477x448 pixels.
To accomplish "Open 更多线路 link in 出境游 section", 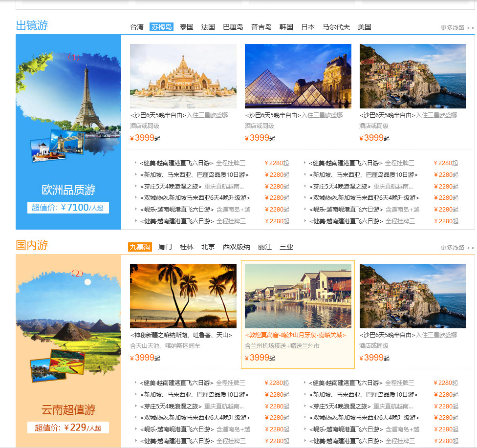I will (x=457, y=28).
